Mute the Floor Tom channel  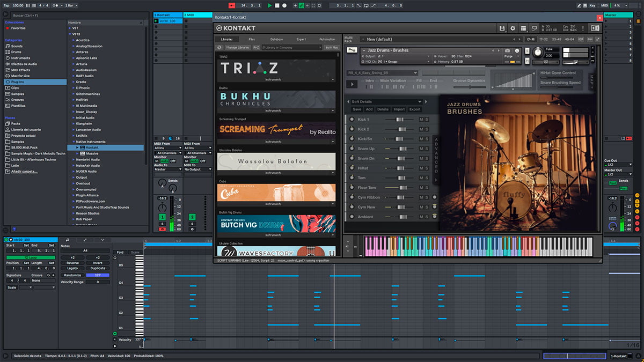tap(421, 188)
